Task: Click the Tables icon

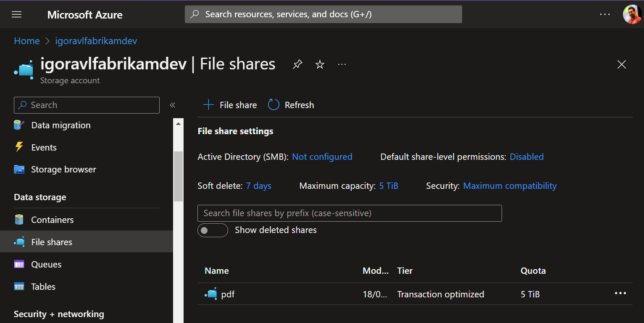Action: (x=19, y=286)
